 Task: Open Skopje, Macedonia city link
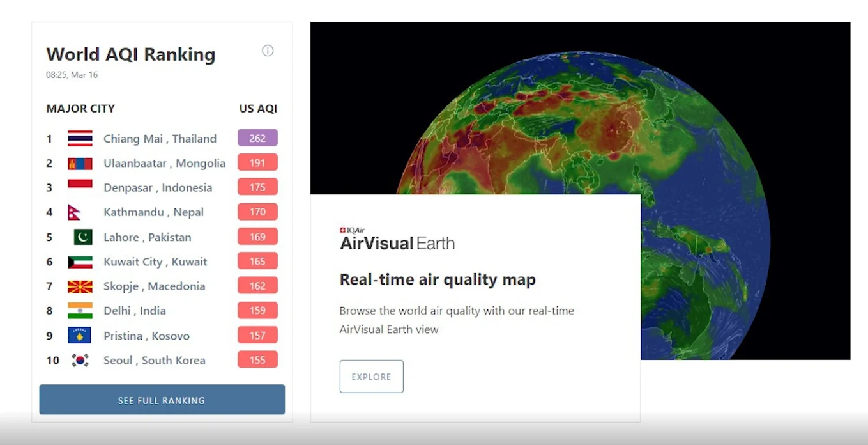pyautogui.click(x=155, y=286)
